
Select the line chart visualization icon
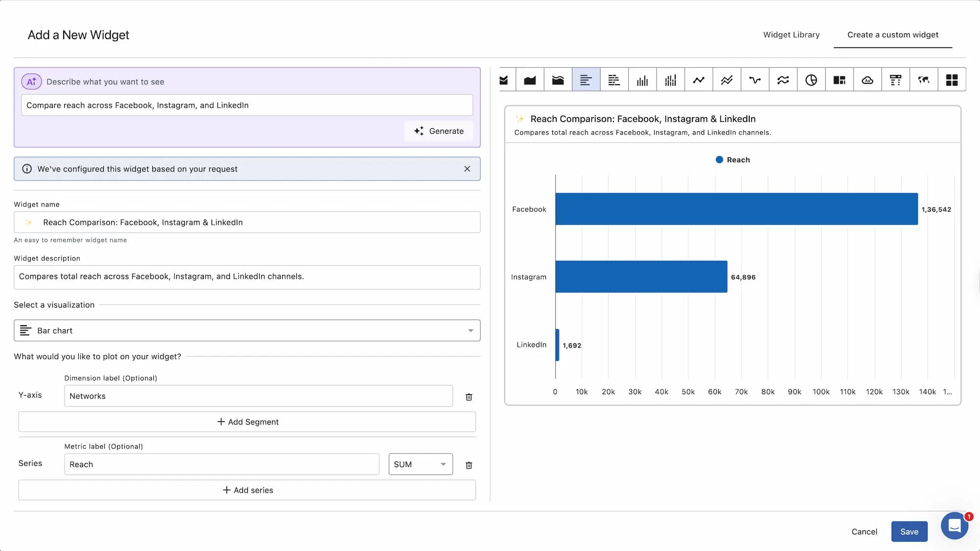[x=698, y=79]
